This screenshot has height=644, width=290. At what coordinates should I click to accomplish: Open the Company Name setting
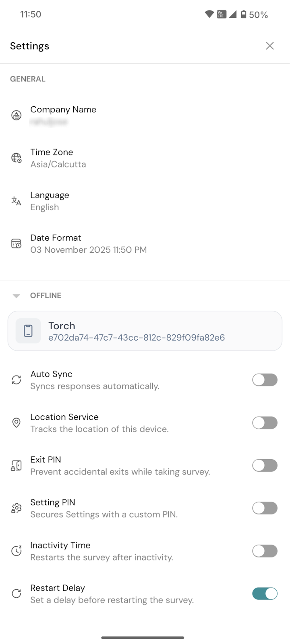pyautogui.click(x=63, y=116)
